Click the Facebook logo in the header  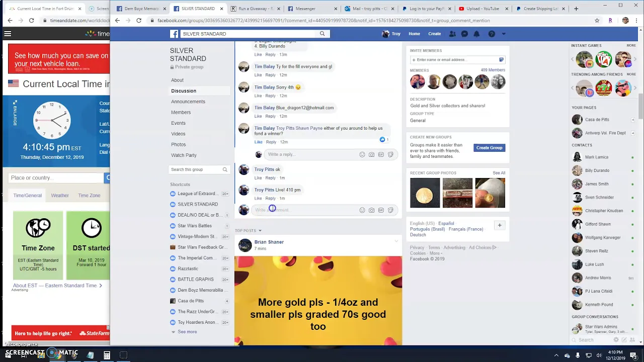174,34
